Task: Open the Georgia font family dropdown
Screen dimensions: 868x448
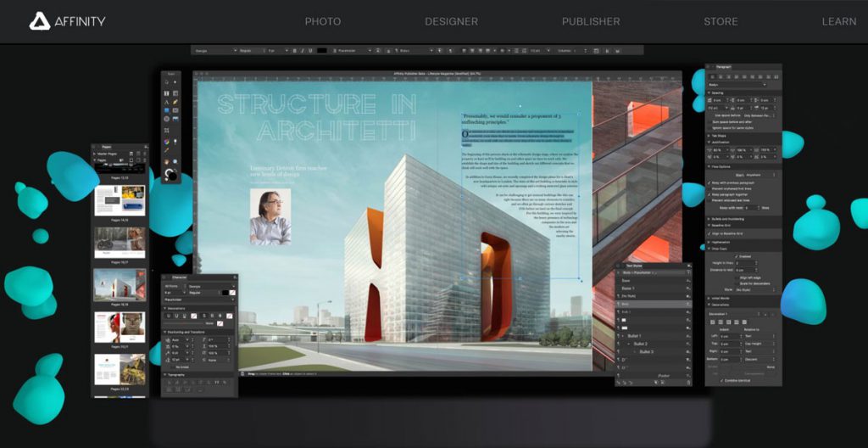Action: point(215,50)
